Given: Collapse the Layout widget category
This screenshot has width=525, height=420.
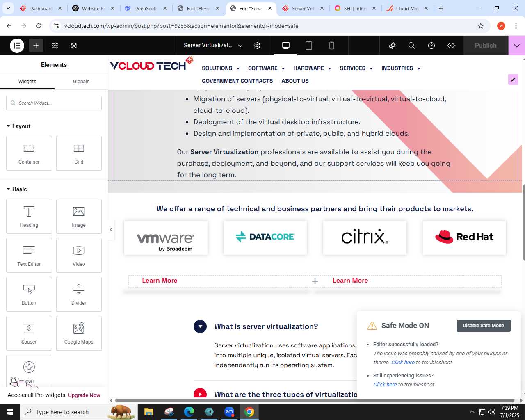Looking at the screenshot, I should point(18,126).
